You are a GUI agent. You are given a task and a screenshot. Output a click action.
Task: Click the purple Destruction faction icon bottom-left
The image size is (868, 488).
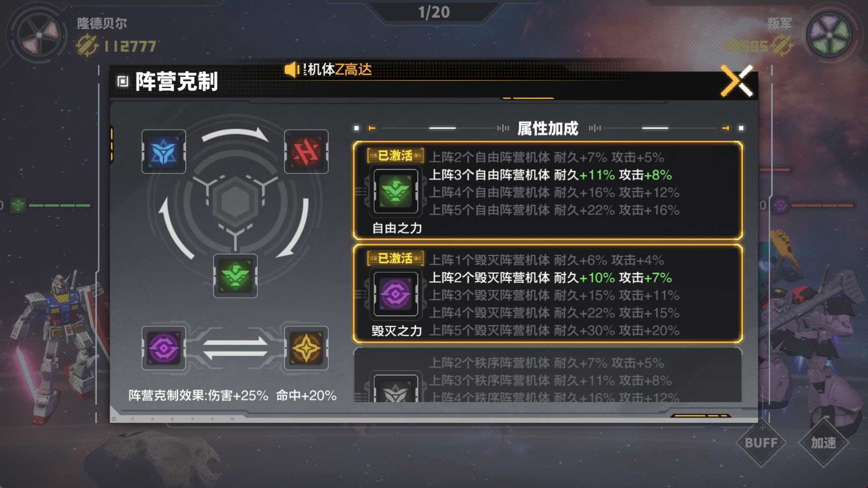click(164, 348)
